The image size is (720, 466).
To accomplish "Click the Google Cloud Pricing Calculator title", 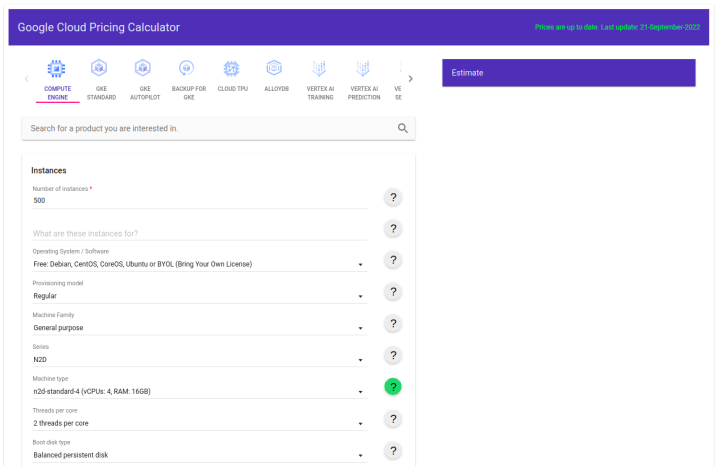I will pos(99,27).
